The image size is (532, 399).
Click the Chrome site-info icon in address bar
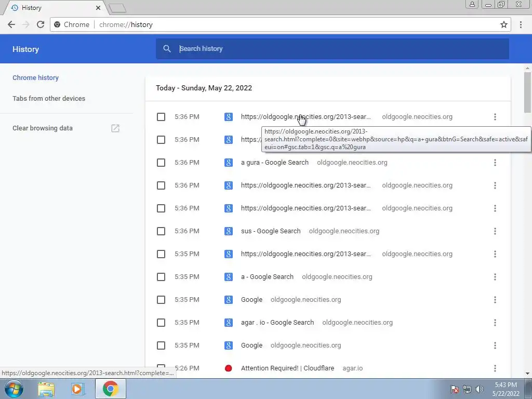(x=57, y=24)
